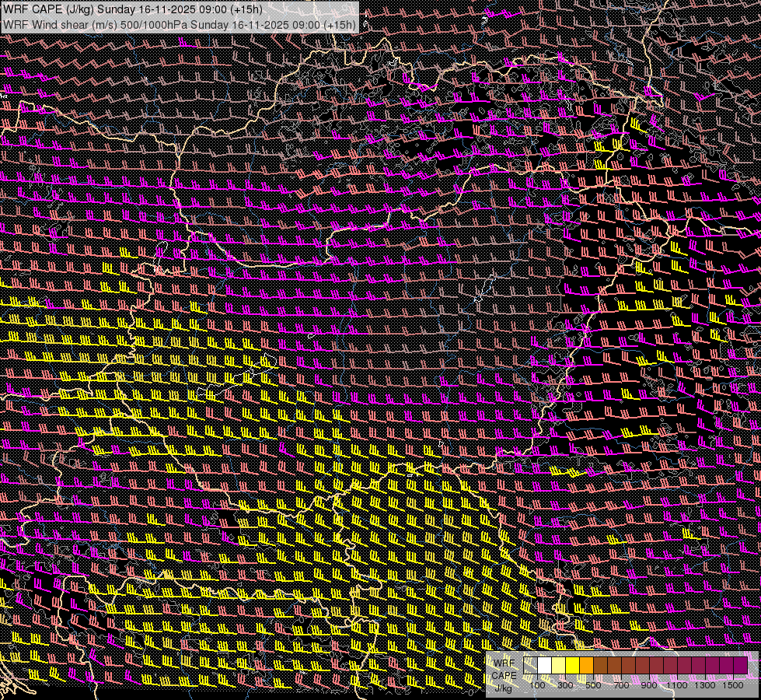Click the "WRF Wind shear (m/s)" title text
Viewport: 761px width, 700px height.
(x=58, y=24)
